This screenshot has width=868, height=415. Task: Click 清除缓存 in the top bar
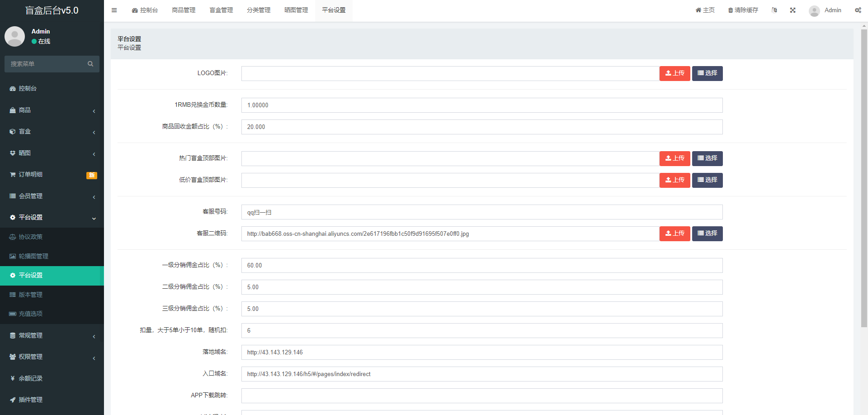click(743, 10)
